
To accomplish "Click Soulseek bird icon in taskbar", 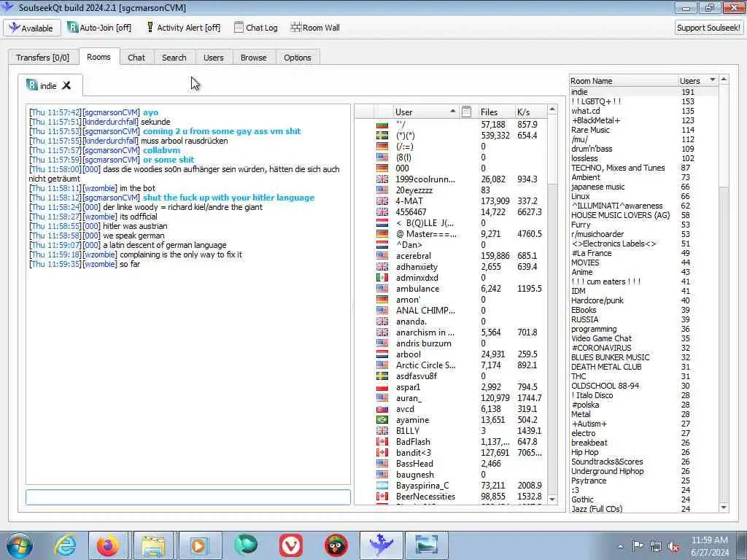I will click(x=382, y=545).
